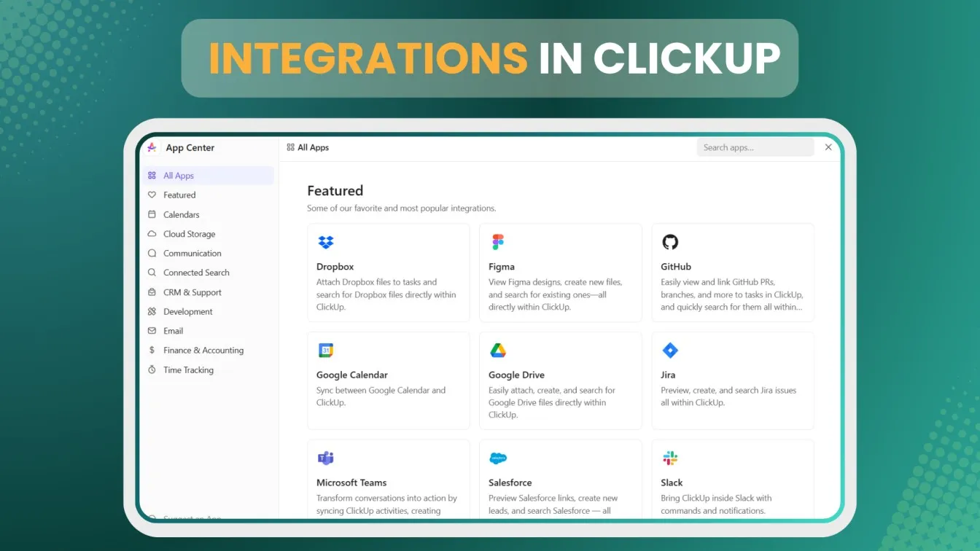Screen dimensions: 980x551
Task: Click the Time Tracking stopwatch icon
Action: point(152,370)
